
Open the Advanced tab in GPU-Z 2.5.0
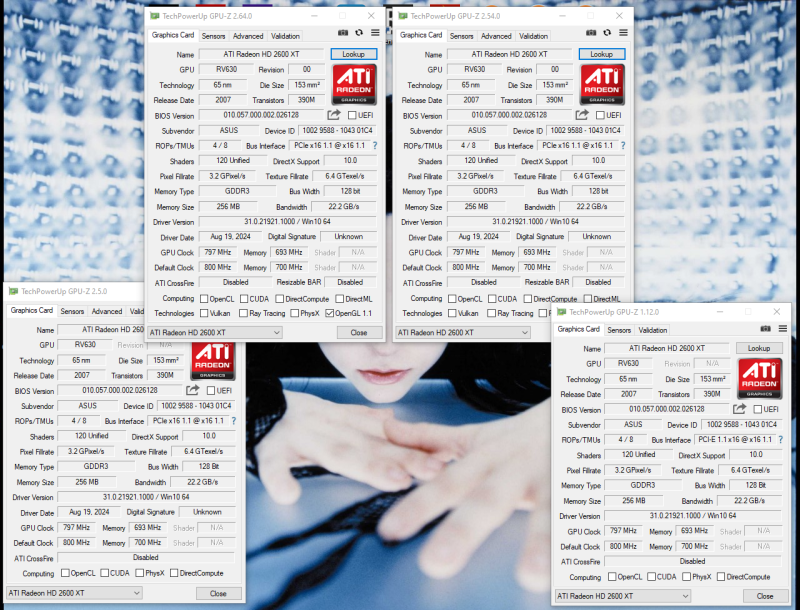click(x=107, y=311)
